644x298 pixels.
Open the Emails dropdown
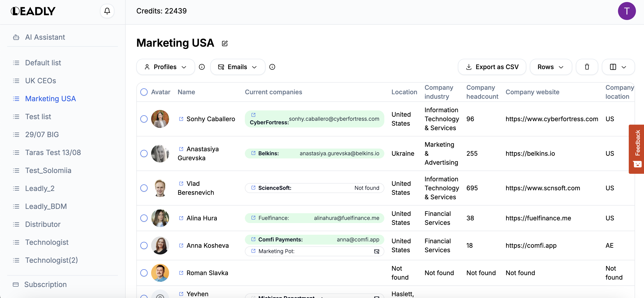(237, 67)
